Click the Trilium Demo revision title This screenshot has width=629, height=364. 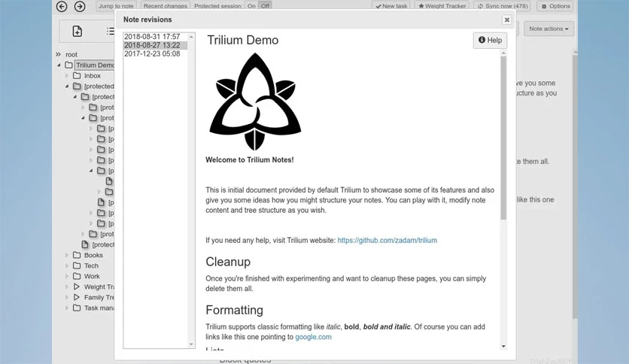point(243,40)
